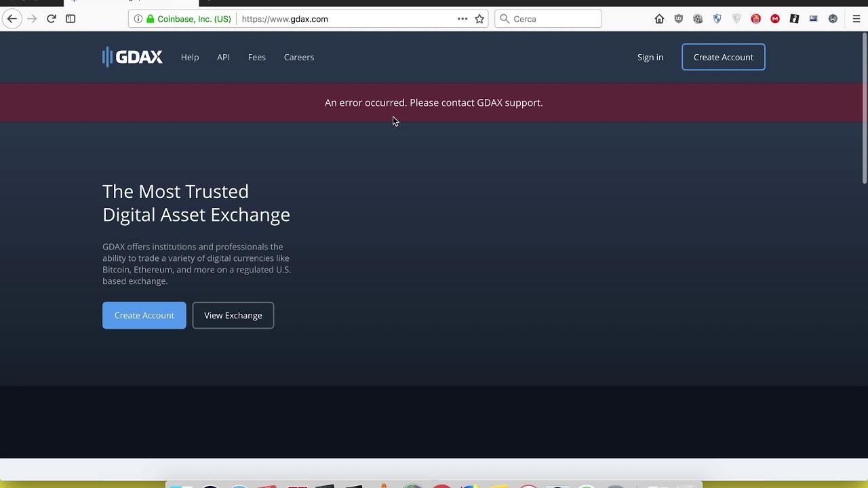Open the Firefox hamburger menu

(x=856, y=19)
